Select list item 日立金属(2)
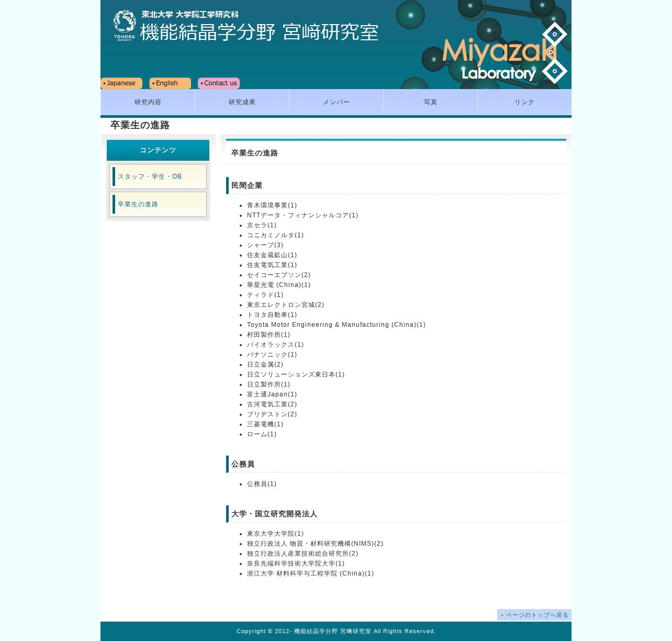Viewport: 672px width, 641px height. (x=265, y=364)
